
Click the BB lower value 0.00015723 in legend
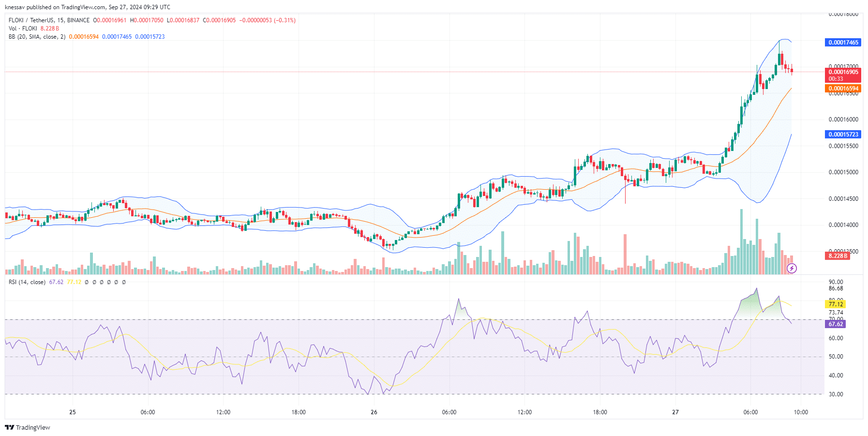(x=150, y=37)
